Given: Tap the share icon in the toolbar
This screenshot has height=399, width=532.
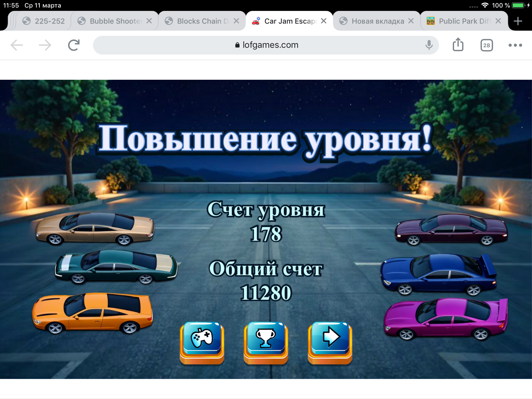Looking at the screenshot, I should 458,45.
